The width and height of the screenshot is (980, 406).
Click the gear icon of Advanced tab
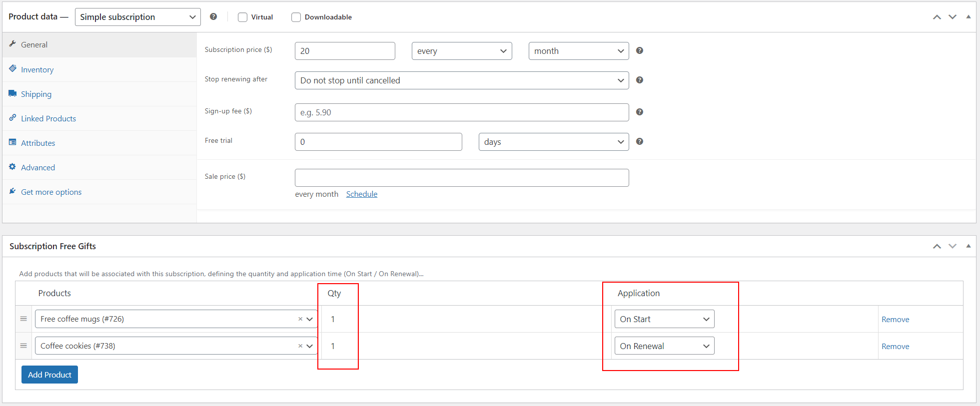pyautogui.click(x=12, y=167)
